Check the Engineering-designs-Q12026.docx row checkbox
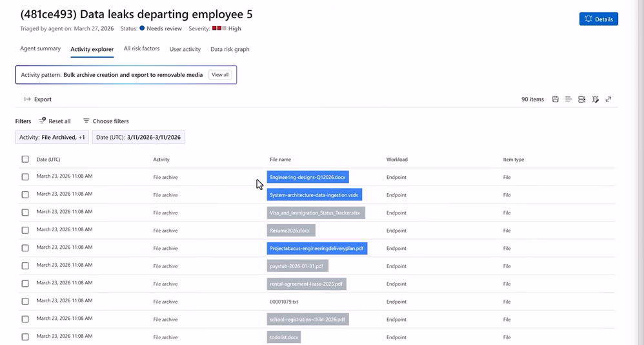The height and width of the screenshot is (345, 644). coord(25,177)
